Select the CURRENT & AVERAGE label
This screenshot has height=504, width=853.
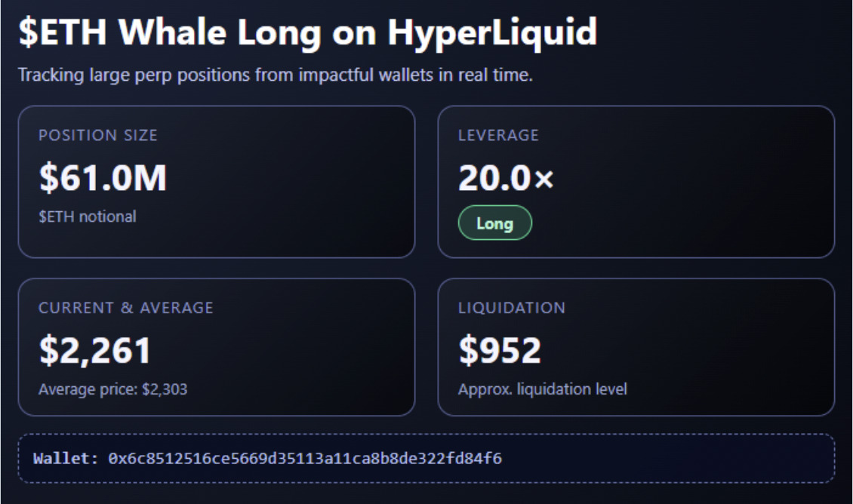[x=126, y=308]
